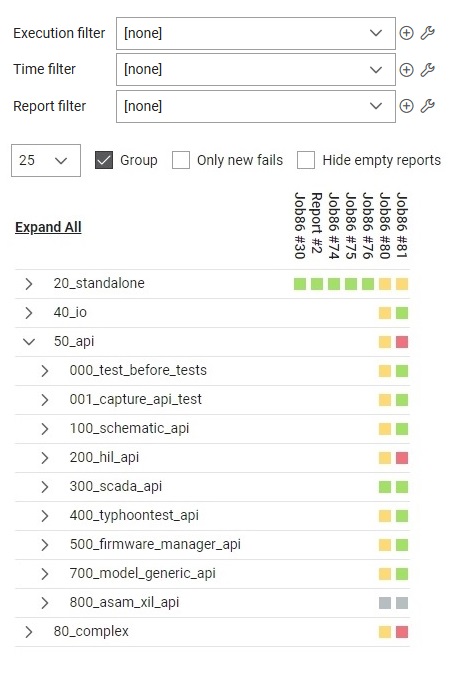Add a new Report filter with plus icon
This screenshot has height=673, width=467.
[x=406, y=106]
